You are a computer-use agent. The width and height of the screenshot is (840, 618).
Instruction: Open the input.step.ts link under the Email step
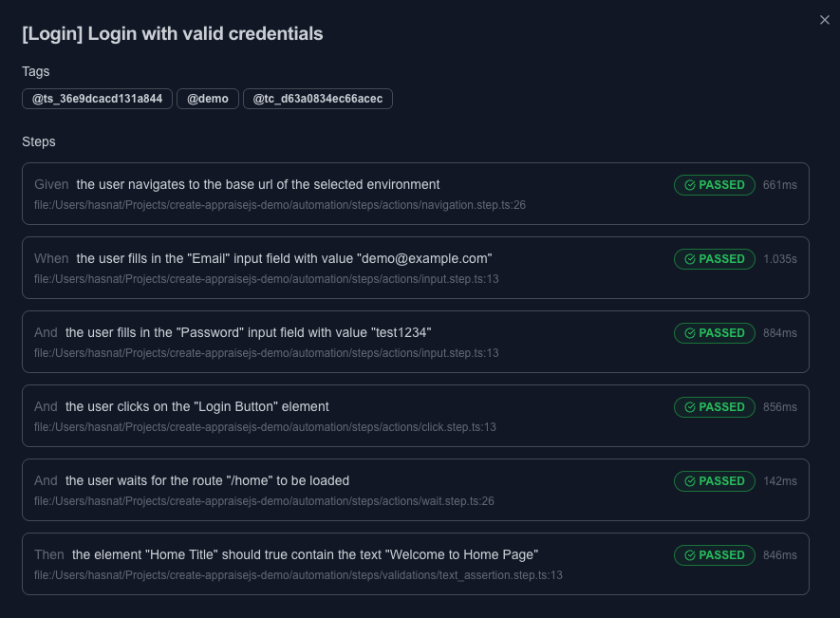coord(266,279)
